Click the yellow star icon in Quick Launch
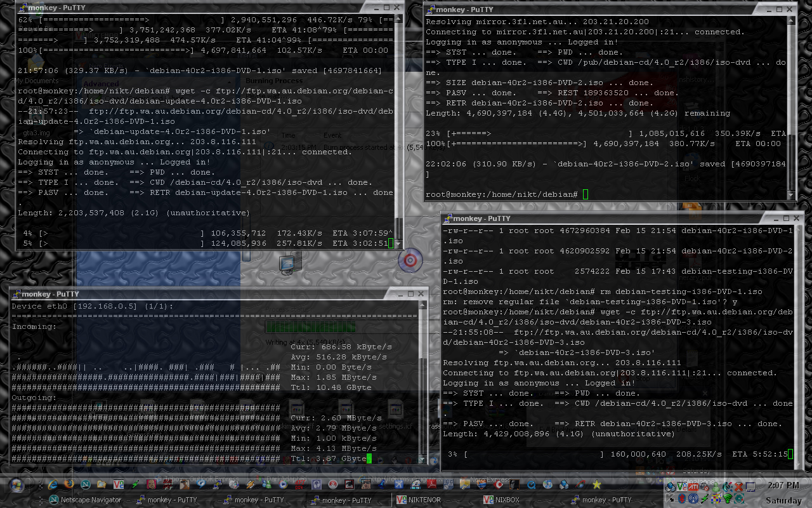Viewport: 812px width, 508px height. pos(596,485)
